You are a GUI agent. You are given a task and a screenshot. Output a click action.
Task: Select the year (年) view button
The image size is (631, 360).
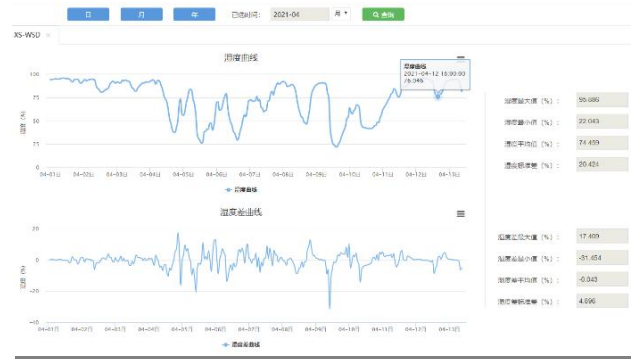(x=194, y=14)
